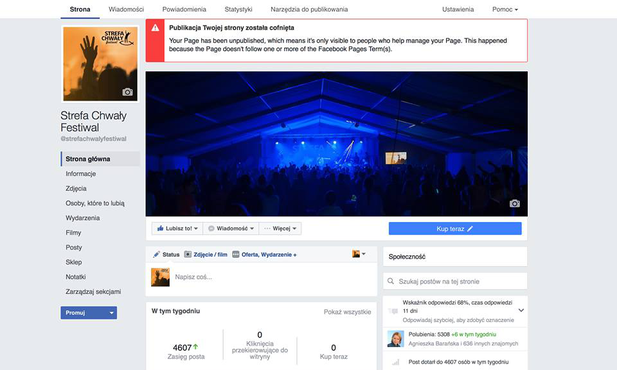Open Osoby, które to lubią

point(95,203)
